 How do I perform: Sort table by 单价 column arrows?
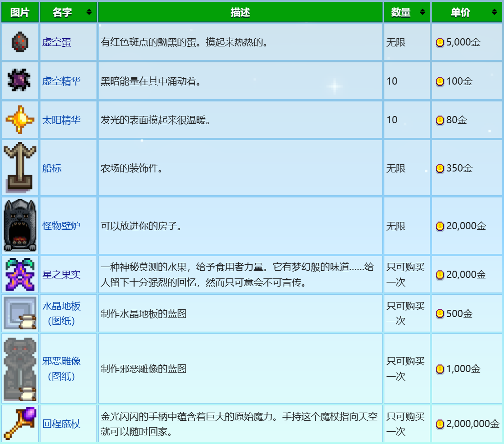point(494,12)
